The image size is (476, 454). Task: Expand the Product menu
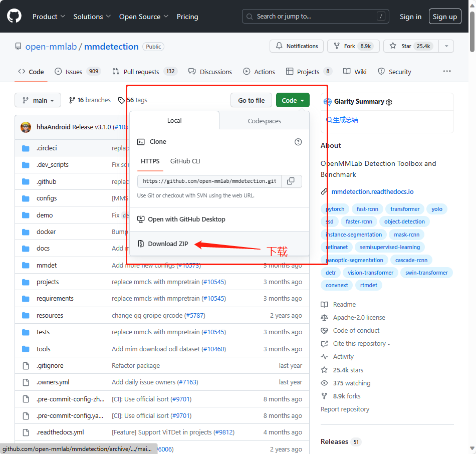point(49,17)
